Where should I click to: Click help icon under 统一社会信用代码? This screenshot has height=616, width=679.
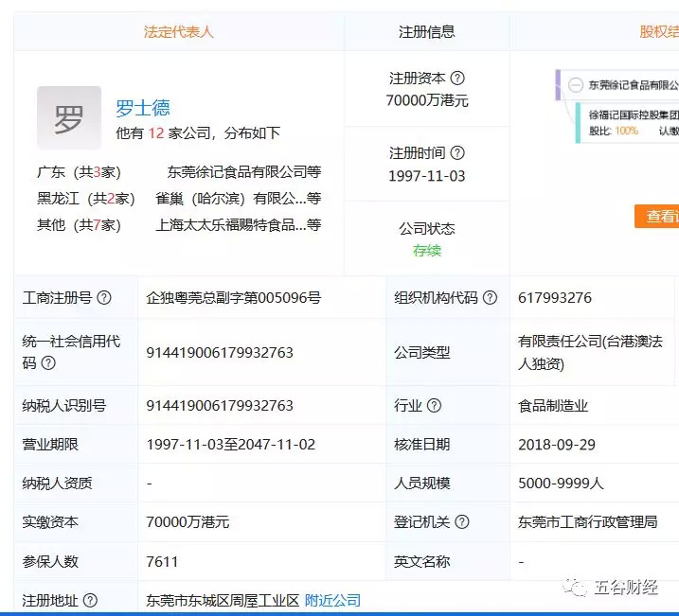[48, 362]
